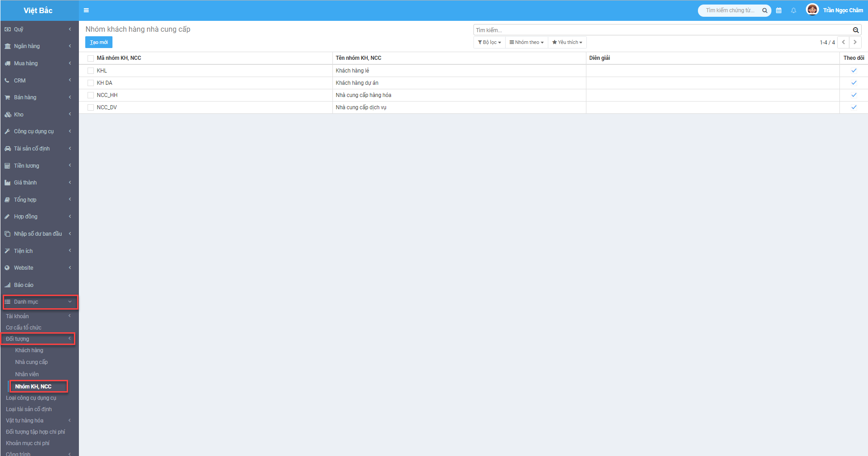
Task: Open the calendar icon in the header
Action: pyautogui.click(x=779, y=10)
